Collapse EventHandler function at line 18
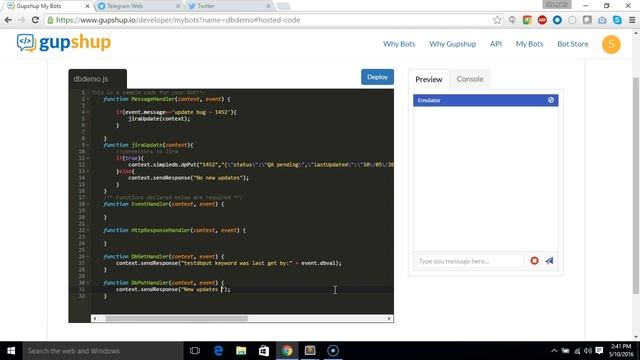The width and height of the screenshot is (640, 360). click(x=88, y=204)
